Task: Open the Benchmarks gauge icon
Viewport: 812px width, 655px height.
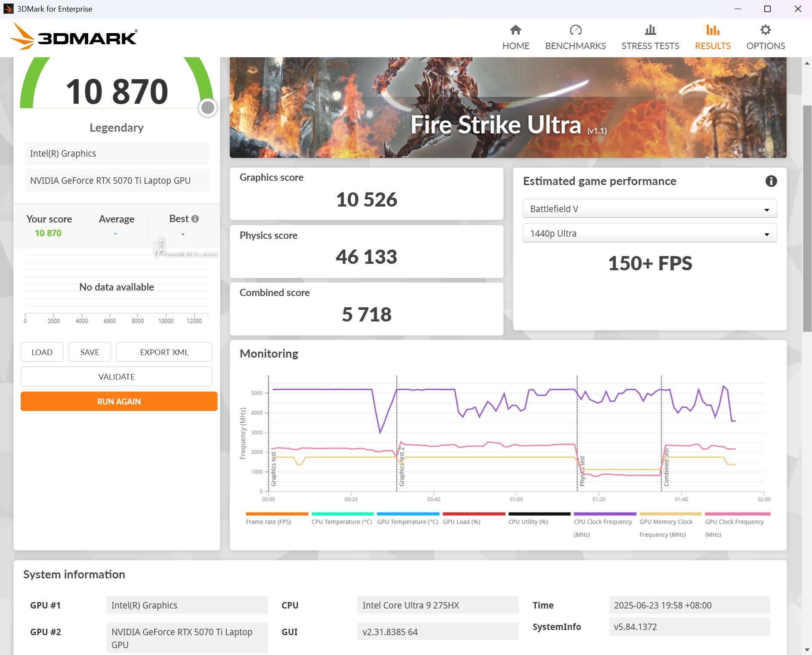Action: pyautogui.click(x=575, y=30)
